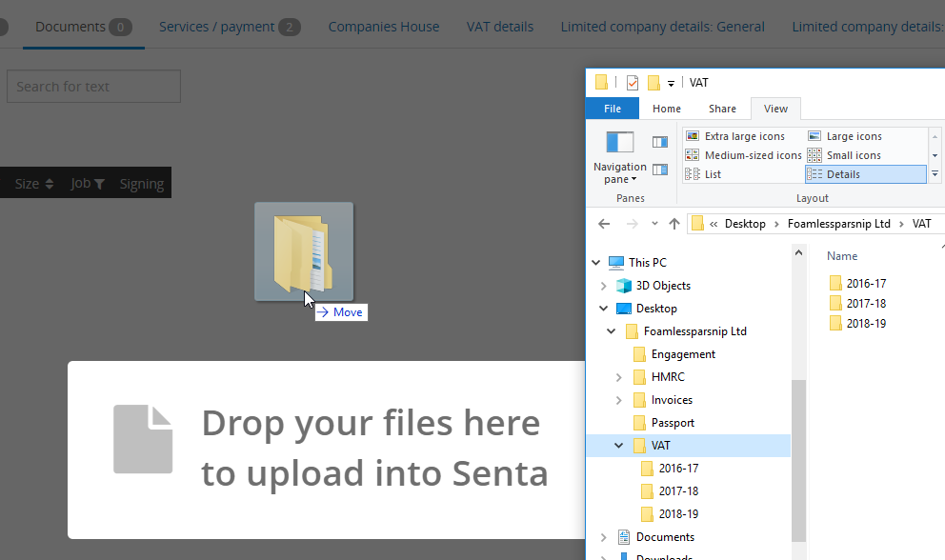
Task: Open the Companies House tab
Action: click(383, 27)
